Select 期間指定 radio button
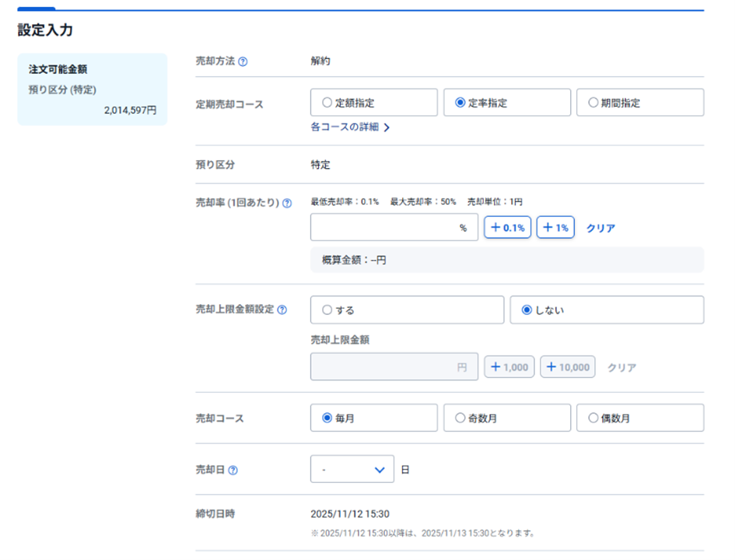Image resolution: width=735 pixels, height=560 pixels. pyautogui.click(x=640, y=102)
